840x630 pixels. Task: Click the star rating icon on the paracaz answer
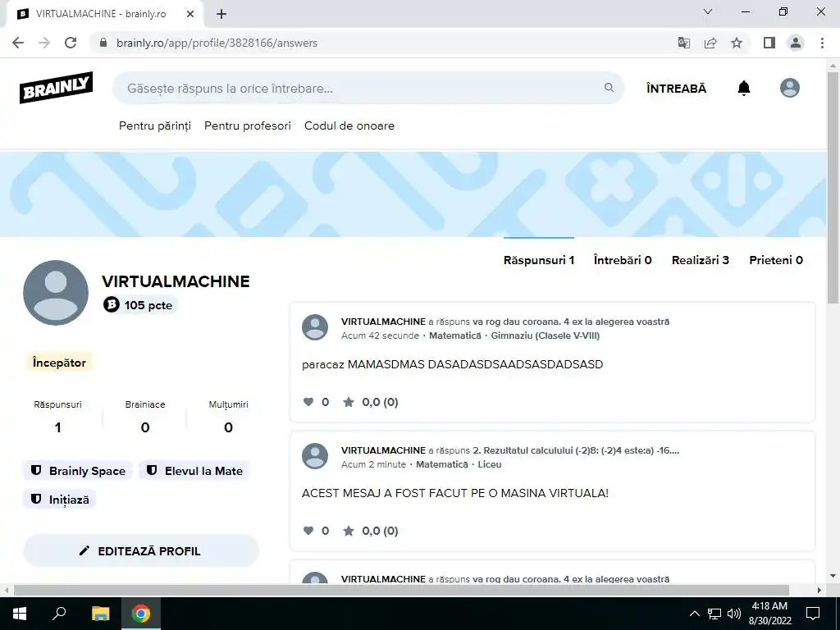point(348,402)
